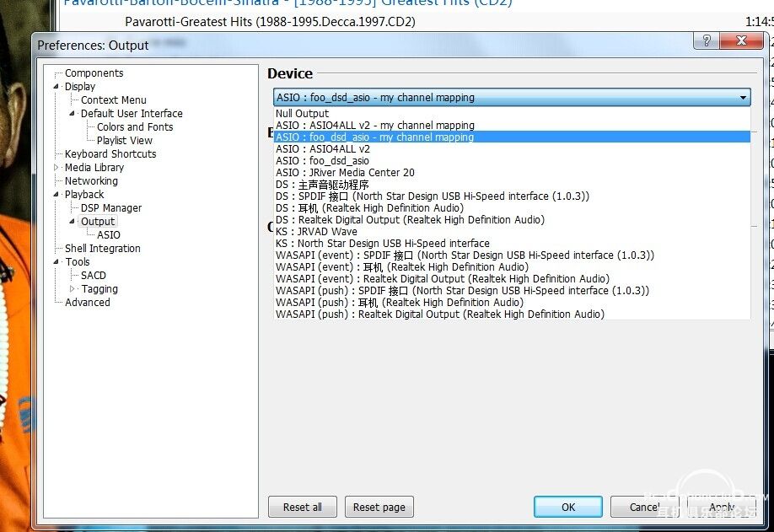This screenshot has height=532, width=774.
Task: Click Reset all button
Action: click(303, 507)
